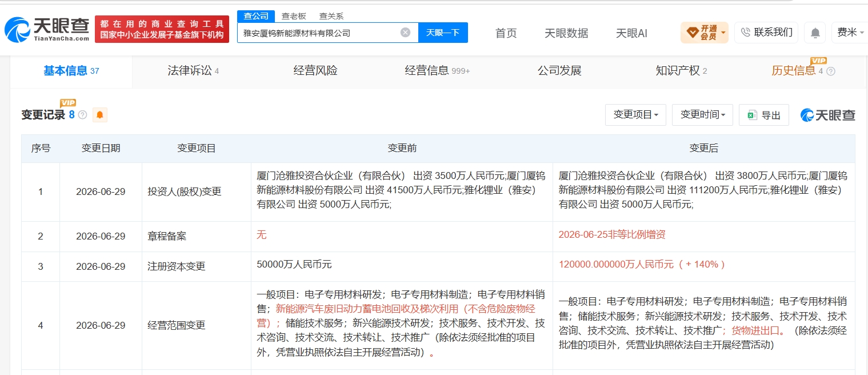Click the 变更后 column header
The height and width of the screenshot is (375, 868).
pos(704,149)
